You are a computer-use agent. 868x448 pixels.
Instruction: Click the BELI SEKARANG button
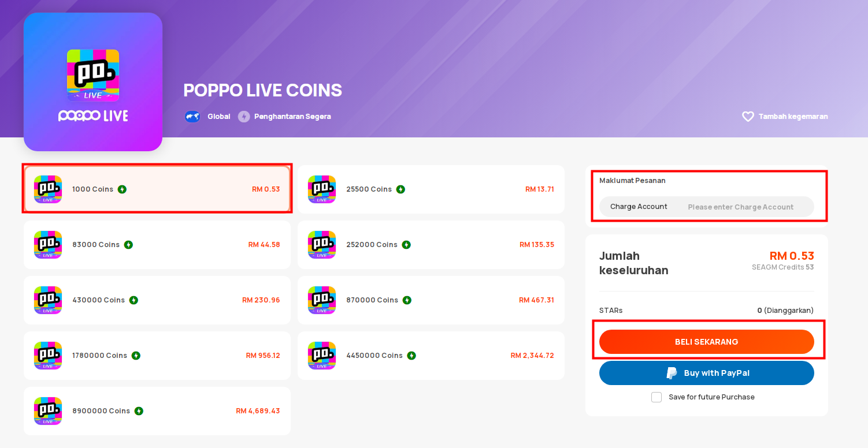(707, 342)
